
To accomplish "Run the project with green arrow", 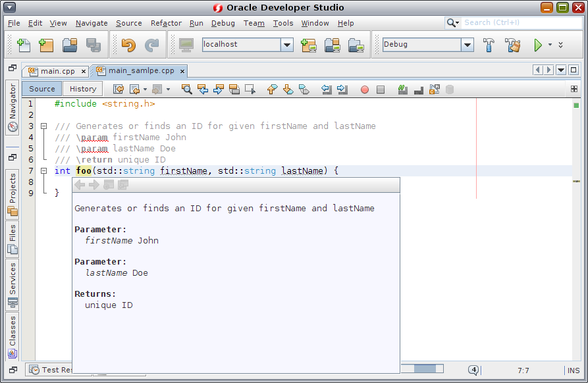I will (x=538, y=45).
